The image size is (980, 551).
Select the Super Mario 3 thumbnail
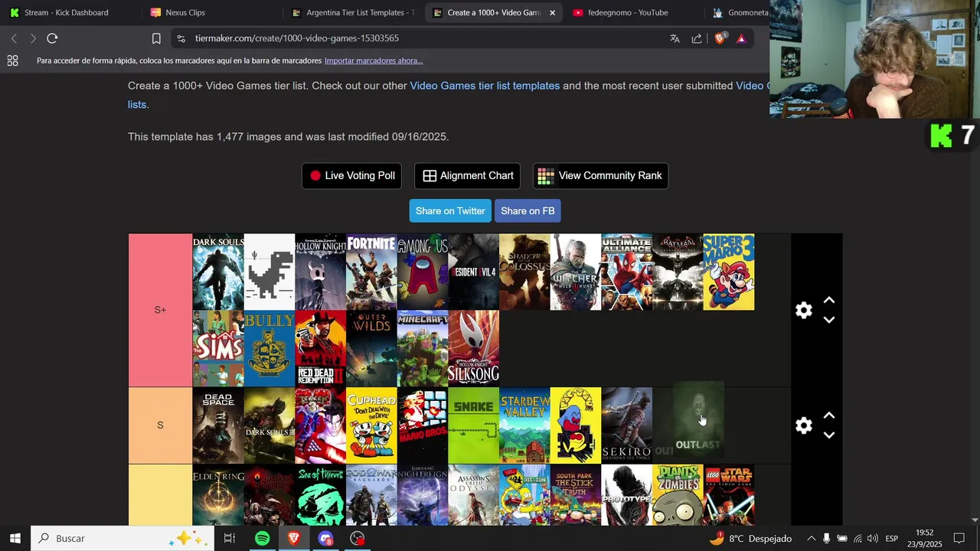click(729, 272)
